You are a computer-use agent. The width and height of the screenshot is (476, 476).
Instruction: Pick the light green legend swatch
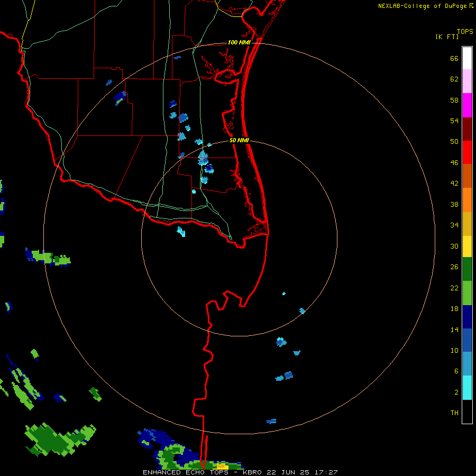pos(467,293)
